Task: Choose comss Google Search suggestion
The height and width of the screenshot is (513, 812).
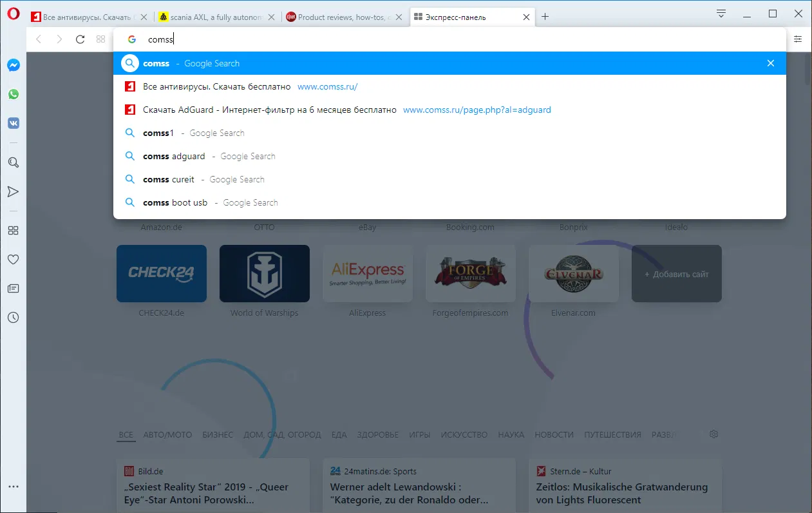Action: click(449, 63)
